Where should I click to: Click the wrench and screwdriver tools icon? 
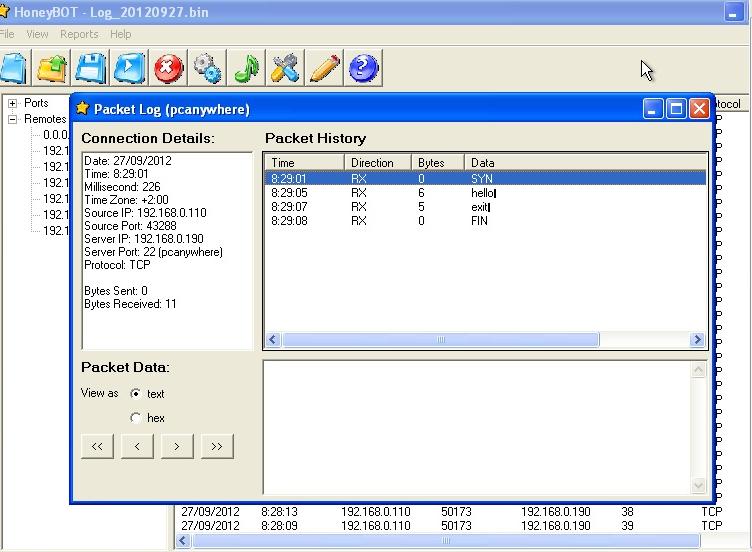285,68
